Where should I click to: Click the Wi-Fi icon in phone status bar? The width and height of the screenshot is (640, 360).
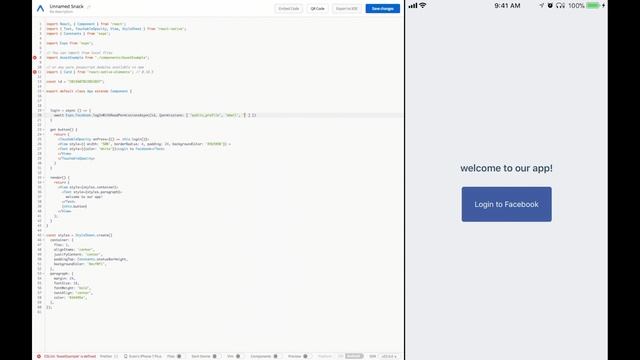[423, 5]
